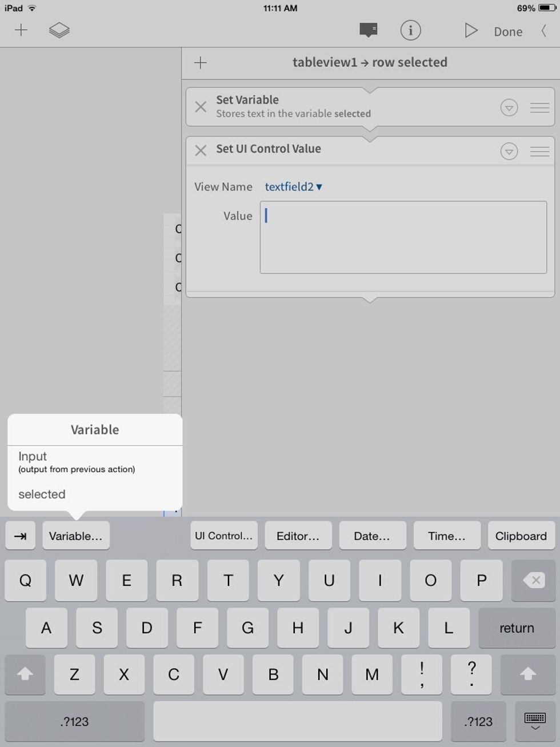The image size is (560, 747).
Task: Remove the Set UI Control Value action via its X
Action: point(201,151)
